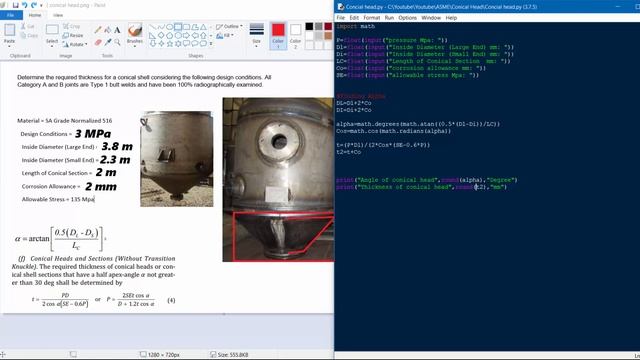Screen dimensions: 640x360
Task: Choose the Five-point star shape
Action: (x=169, y=44)
